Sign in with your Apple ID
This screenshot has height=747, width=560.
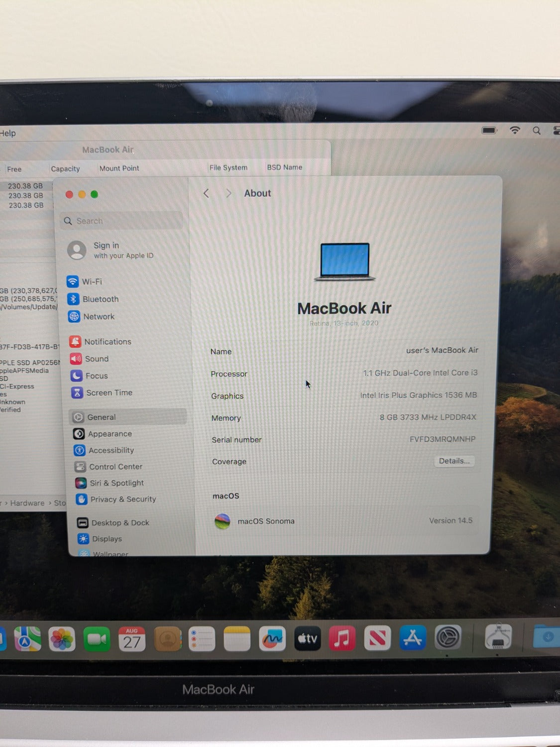click(111, 250)
